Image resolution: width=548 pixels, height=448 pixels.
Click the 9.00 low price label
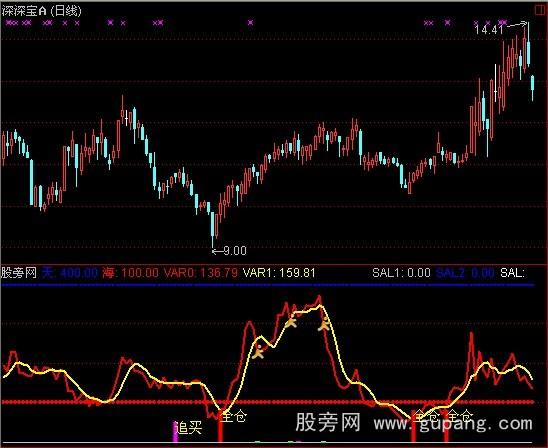[235, 251]
